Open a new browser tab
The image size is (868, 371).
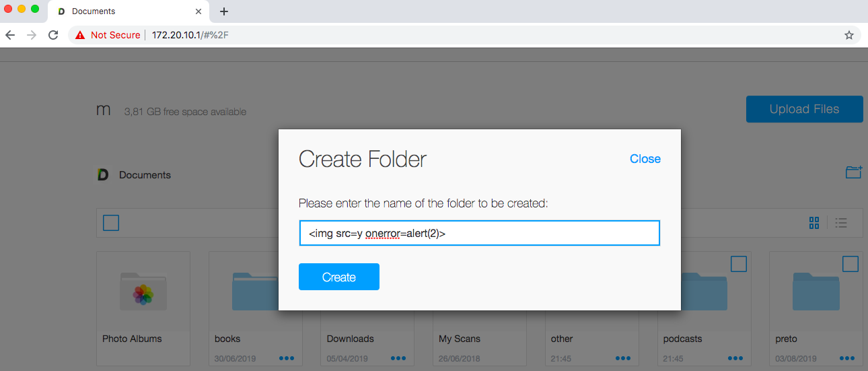(224, 11)
